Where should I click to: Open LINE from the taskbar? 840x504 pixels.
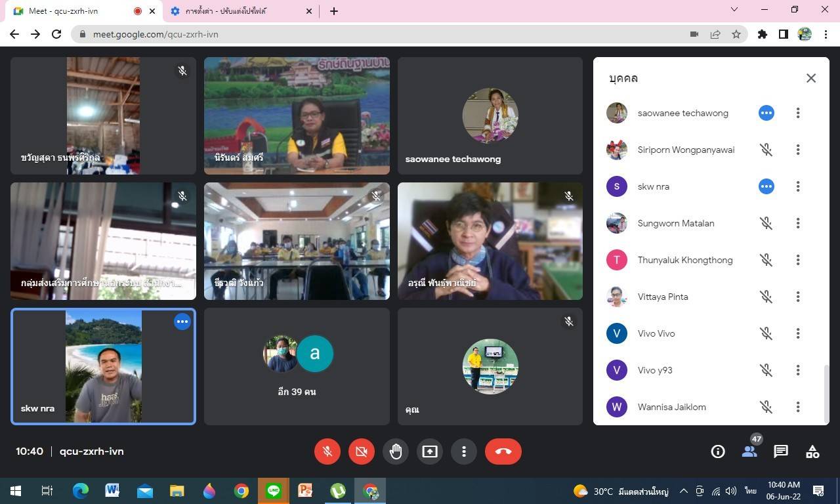[274, 491]
